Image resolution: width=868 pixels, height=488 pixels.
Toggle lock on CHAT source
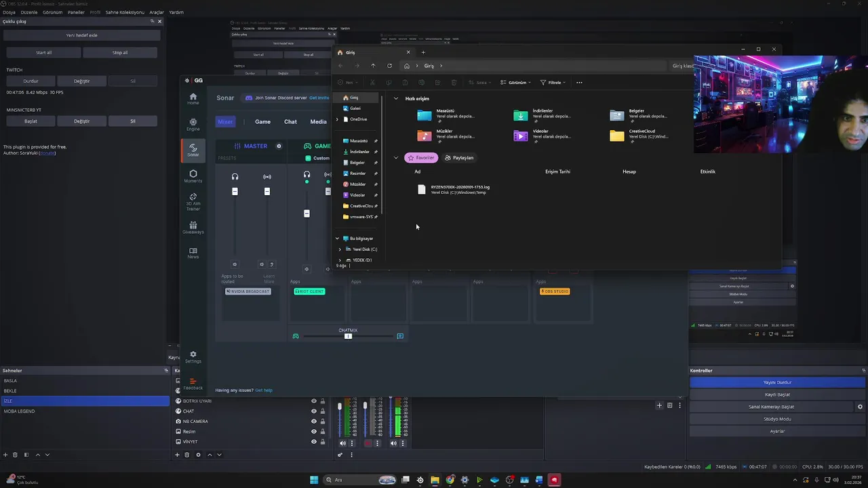point(323,411)
